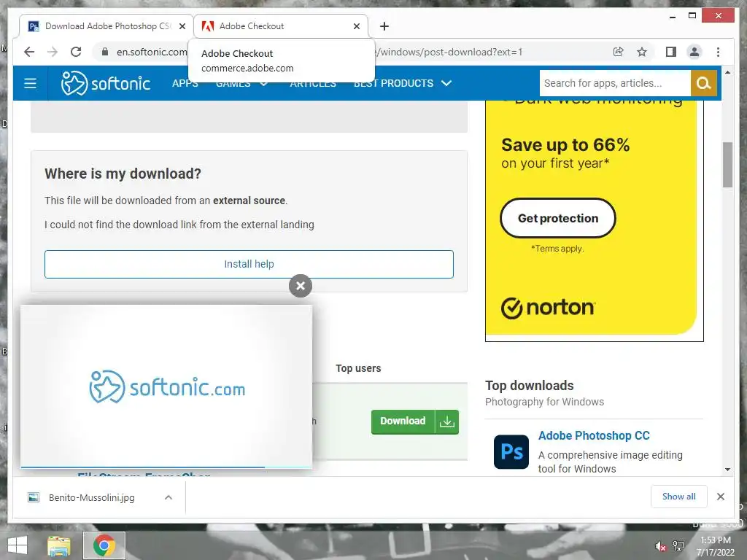Click the Install help button

249,264
